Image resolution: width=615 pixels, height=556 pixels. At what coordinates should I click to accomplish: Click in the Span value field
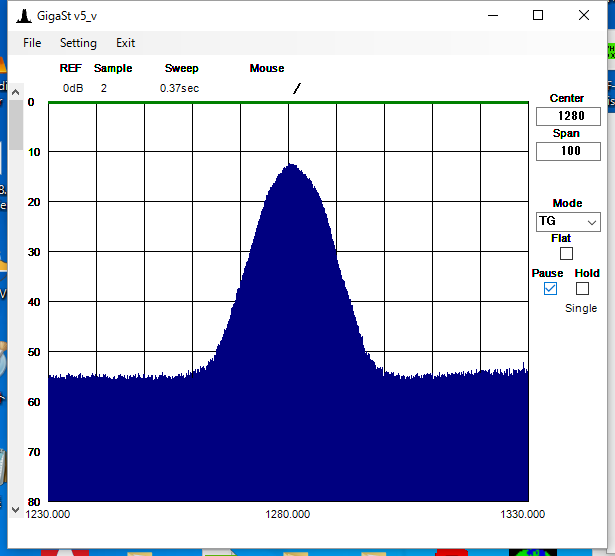[x=567, y=151]
